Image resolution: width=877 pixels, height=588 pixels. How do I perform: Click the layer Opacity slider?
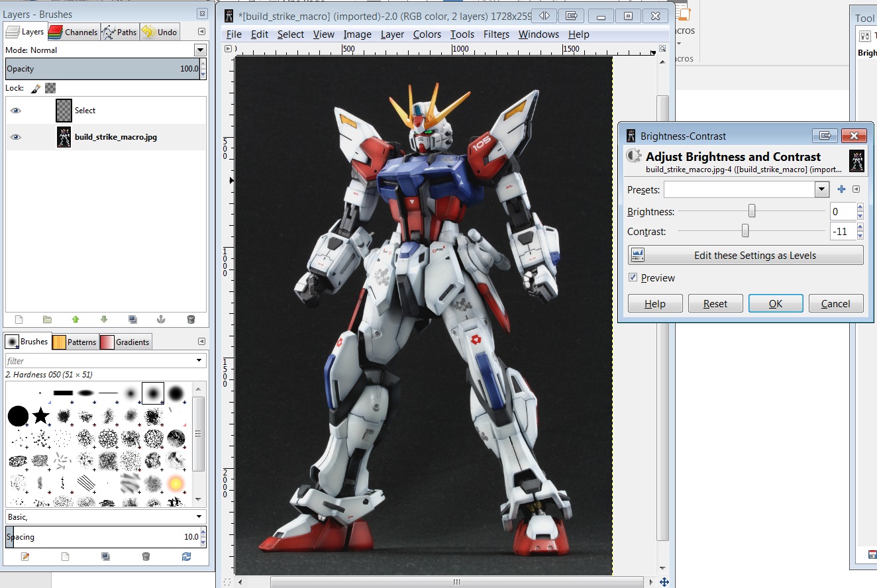[x=102, y=69]
